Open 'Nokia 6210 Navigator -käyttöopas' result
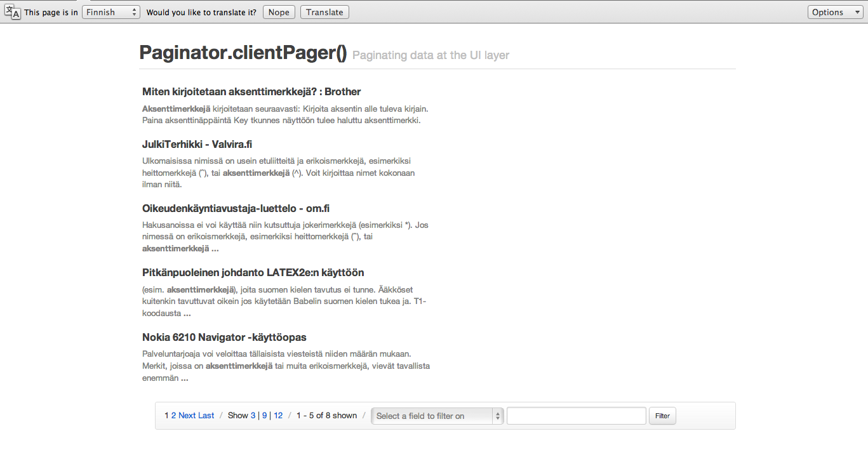Screen dimensions: 868x450 (224, 337)
